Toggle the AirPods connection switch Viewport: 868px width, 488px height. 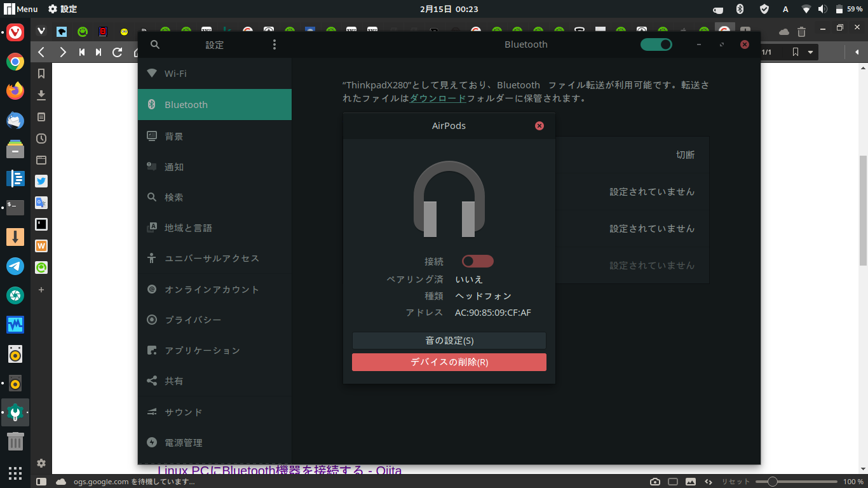coord(478,261)
